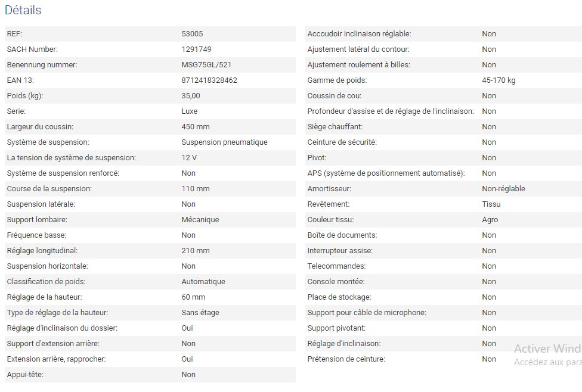Select the EAN 13 code 8712418328462
The height and width of the screenshot is (392, 582).
(209, 80)
